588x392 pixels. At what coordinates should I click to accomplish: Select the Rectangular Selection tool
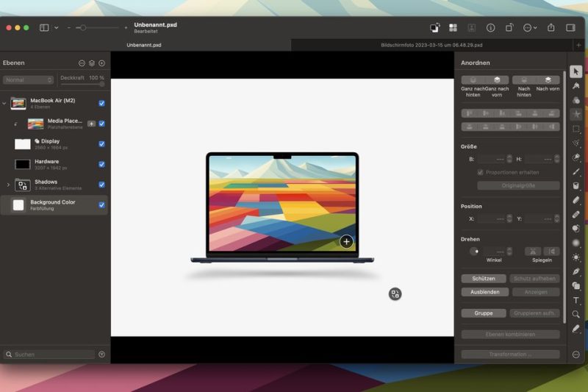pos(576,129)
